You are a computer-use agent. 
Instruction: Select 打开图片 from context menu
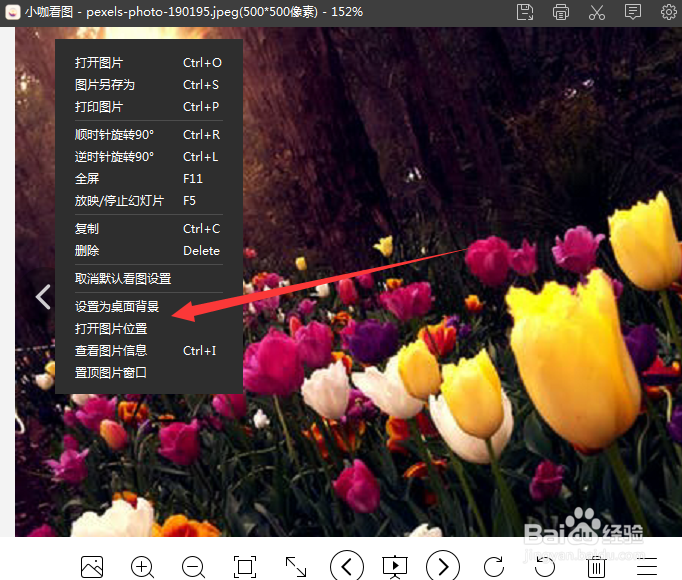(148, 63)
